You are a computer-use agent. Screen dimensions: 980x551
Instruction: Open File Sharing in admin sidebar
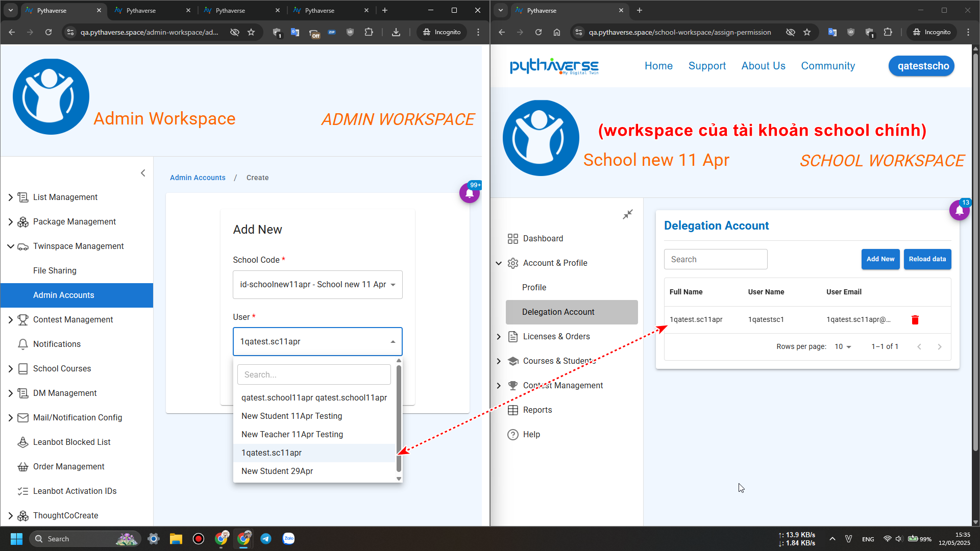(x=77, y=271)
